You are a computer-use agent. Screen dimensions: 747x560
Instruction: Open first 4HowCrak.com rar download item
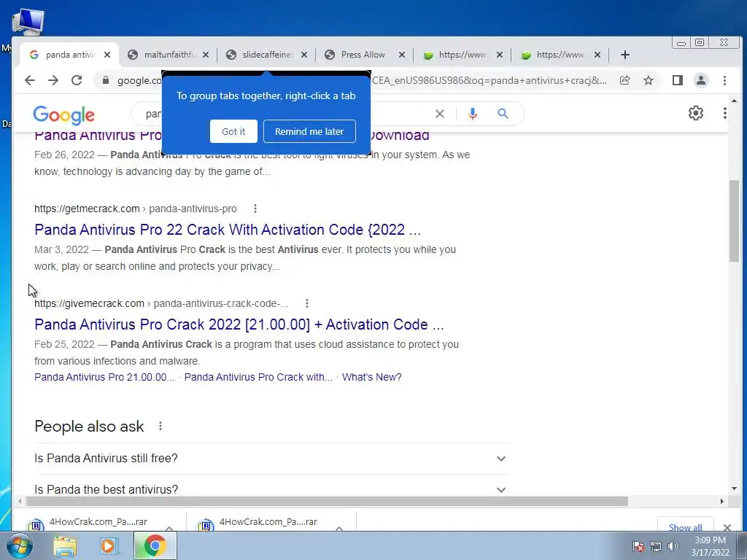click(x=98, y=523)
